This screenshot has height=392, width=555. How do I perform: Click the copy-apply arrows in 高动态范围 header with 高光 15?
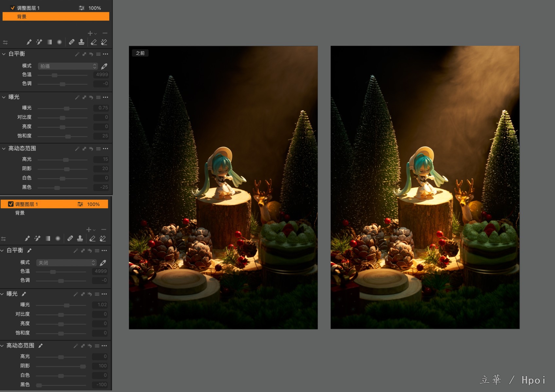[84, 149]
